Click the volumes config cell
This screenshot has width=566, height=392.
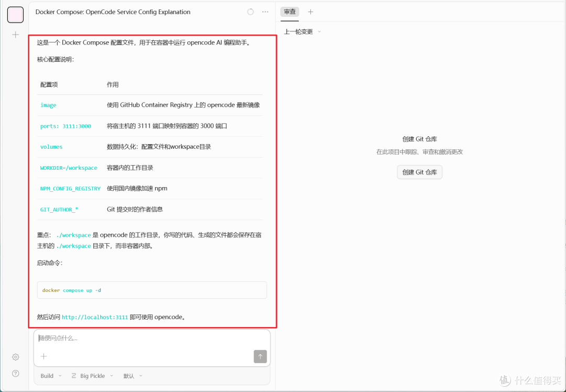[x=51, y=147]
